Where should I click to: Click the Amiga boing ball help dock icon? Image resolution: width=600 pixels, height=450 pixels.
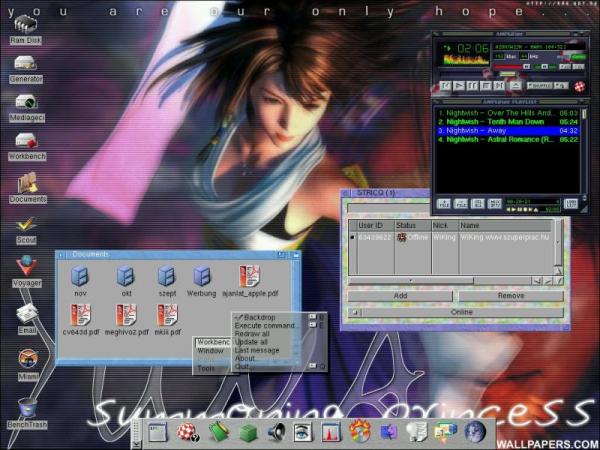point(188,432)
